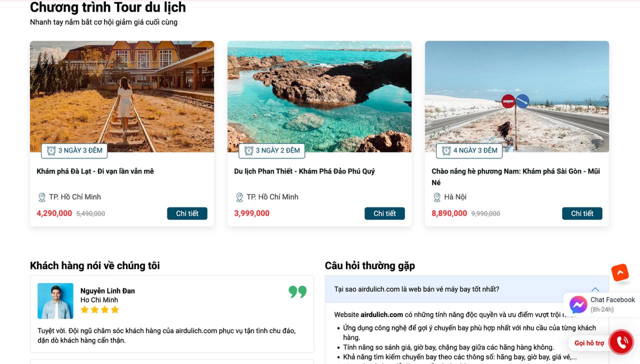
Task: Open Chi tiết for the Phan Thiết tour
Action: coord(384,213)
